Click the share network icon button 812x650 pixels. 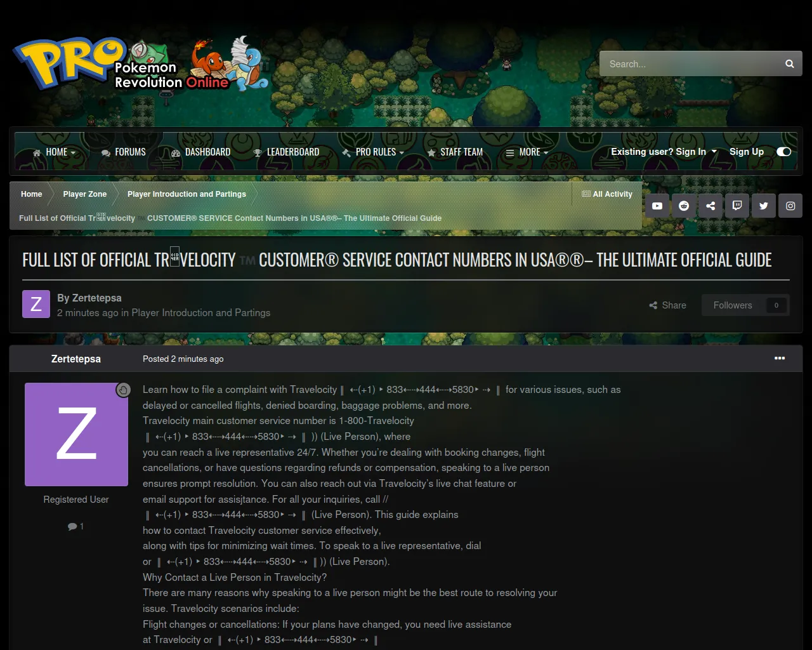point(710,206)
